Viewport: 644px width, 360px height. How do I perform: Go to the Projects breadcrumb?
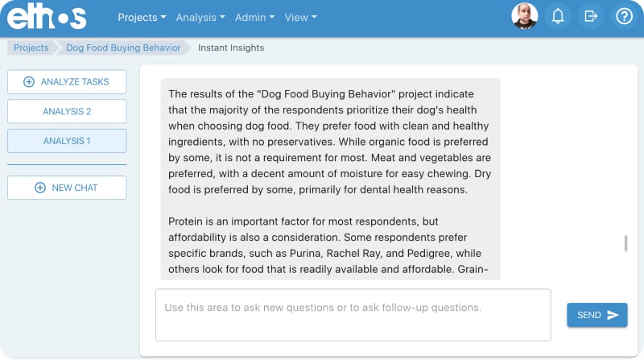pyautogui.click(x=31, y=48)
